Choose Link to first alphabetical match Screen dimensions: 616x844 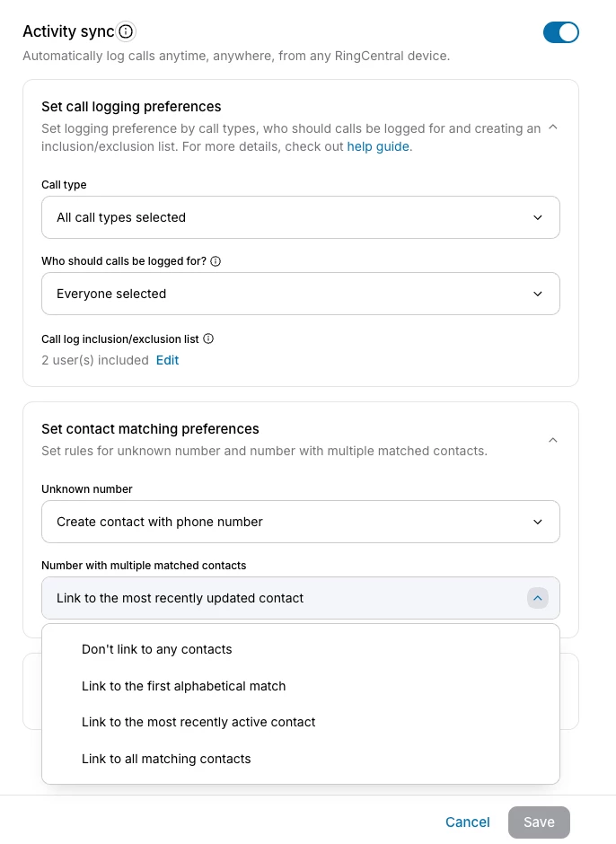point(183,686)
